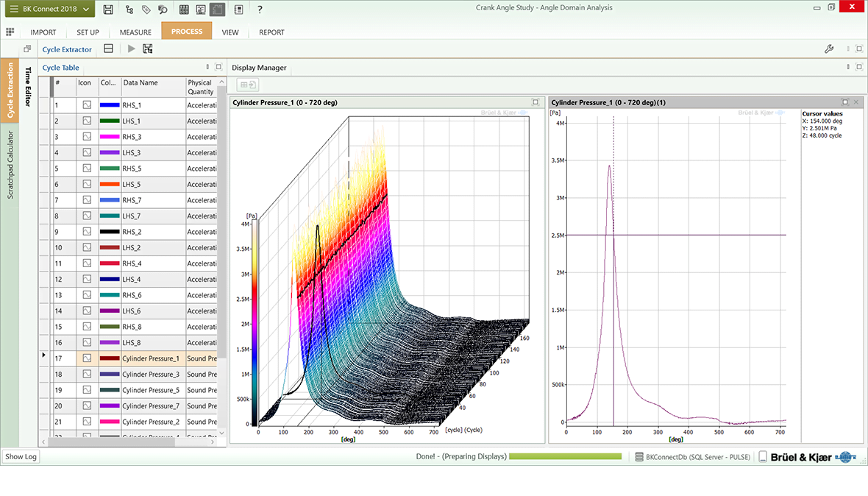Click the split layout icon beside Cycle Extractor
The height and width of the screenshot is (496, 868).
(x=108, y=49)
